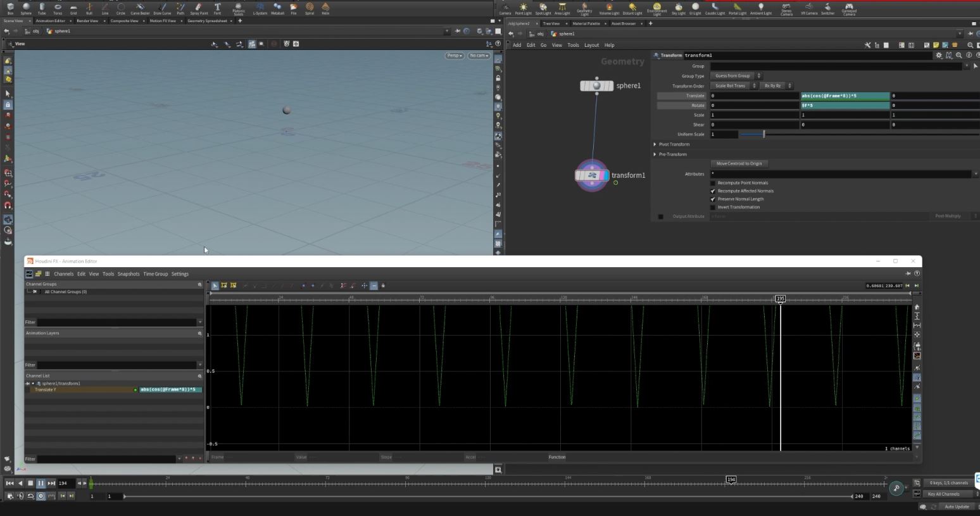Enable Recompute Point Normals checkbox
Image resolution: width=980 pixels, height=516 pixels.
713,183
